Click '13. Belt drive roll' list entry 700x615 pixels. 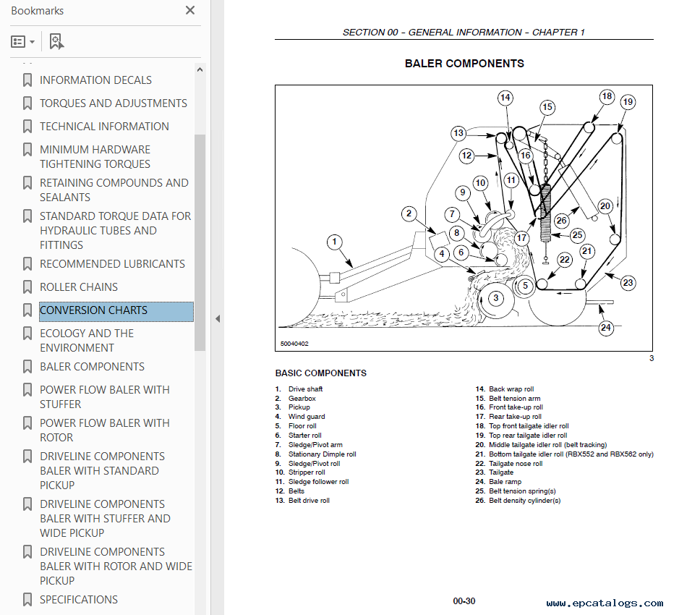(x=303, y=501)
